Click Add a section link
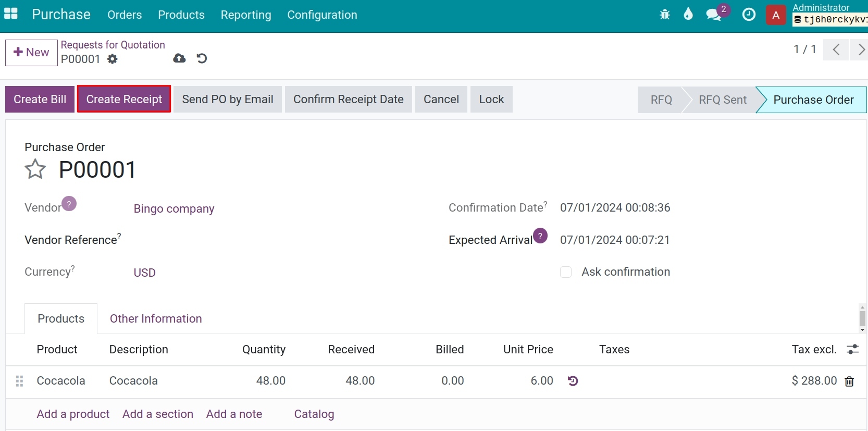The width and height of the screenshot is (868, 431). coord(158,414)
